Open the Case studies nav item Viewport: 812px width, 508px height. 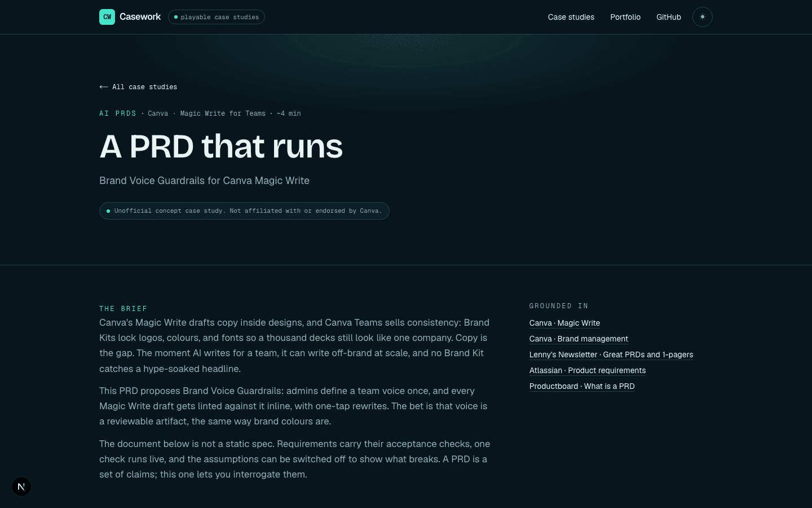571,17
